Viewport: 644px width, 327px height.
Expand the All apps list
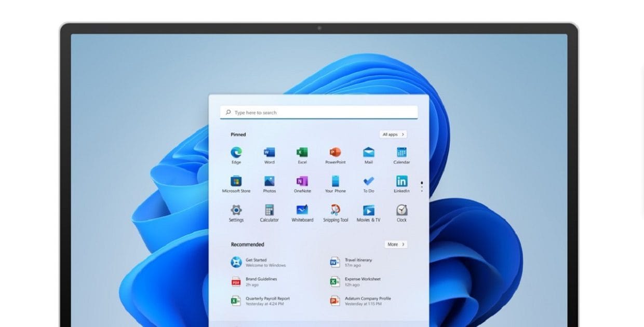point(393,134)
